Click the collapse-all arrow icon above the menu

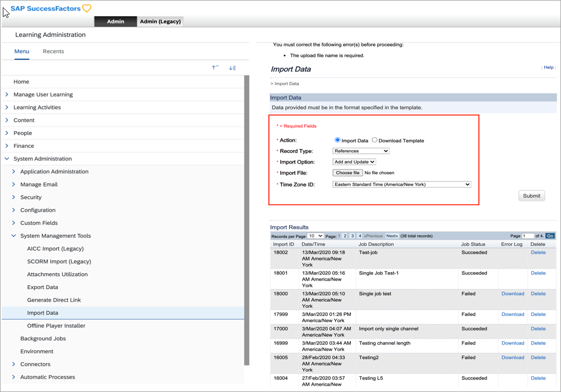pos(215,67)
